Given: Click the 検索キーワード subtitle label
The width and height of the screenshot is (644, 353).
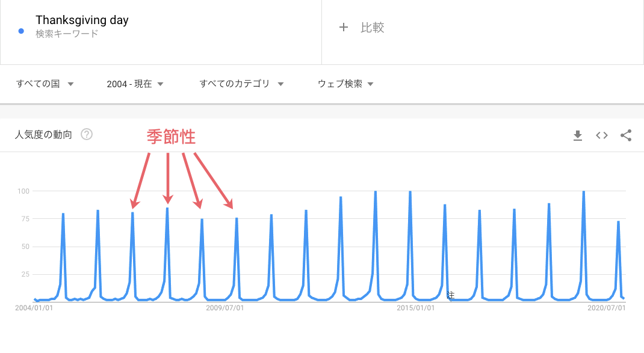Looking at the screenshot, I should (x=67, y=34).
